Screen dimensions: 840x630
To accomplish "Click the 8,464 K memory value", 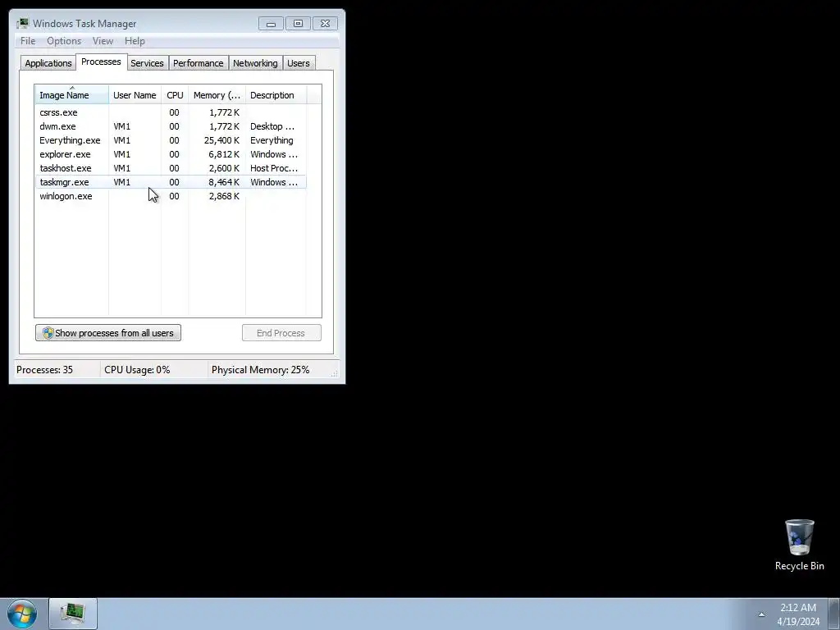I will (224, 182).
